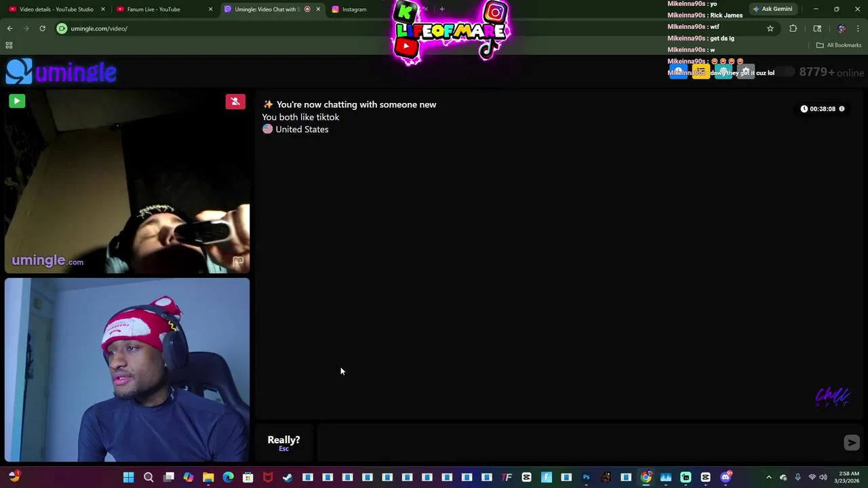The width and height of the screenshot is (868, 488).
Task: Click the local webcam video feed
Action: 127,370
